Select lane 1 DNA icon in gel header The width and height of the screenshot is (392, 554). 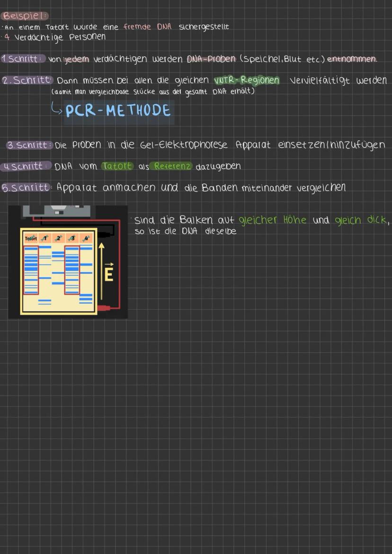pyautogui.click(x=45, y=238)
